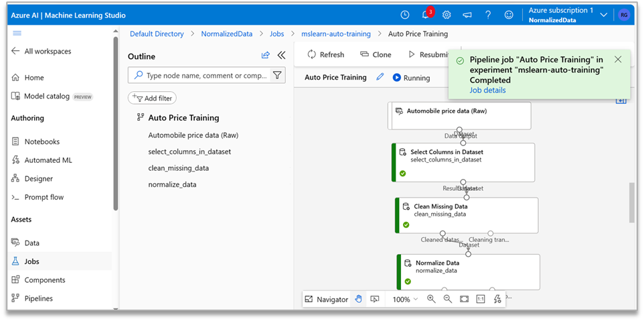644x321 pixels.
Task: Open the zoom 100% dropdown
Action: 405,299
